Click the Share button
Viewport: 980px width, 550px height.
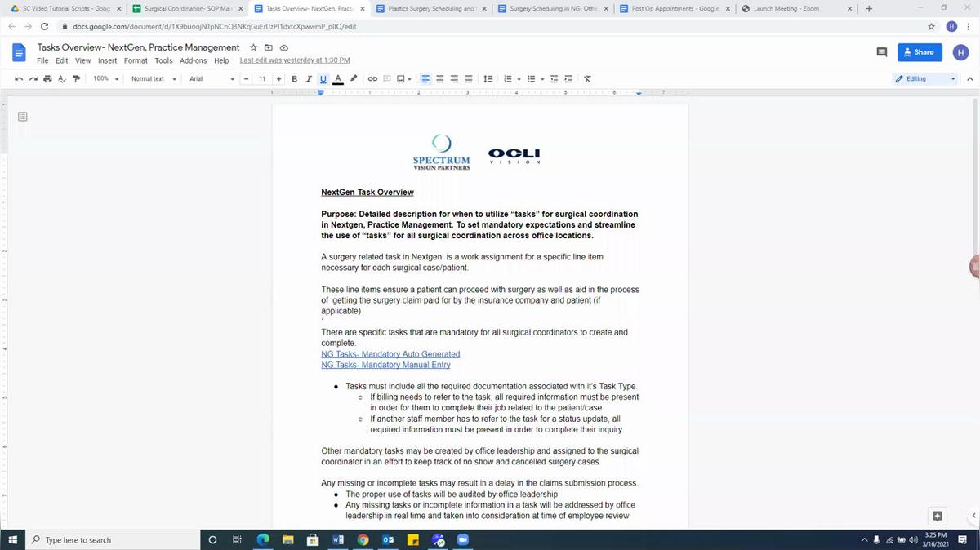pos(918,51)
